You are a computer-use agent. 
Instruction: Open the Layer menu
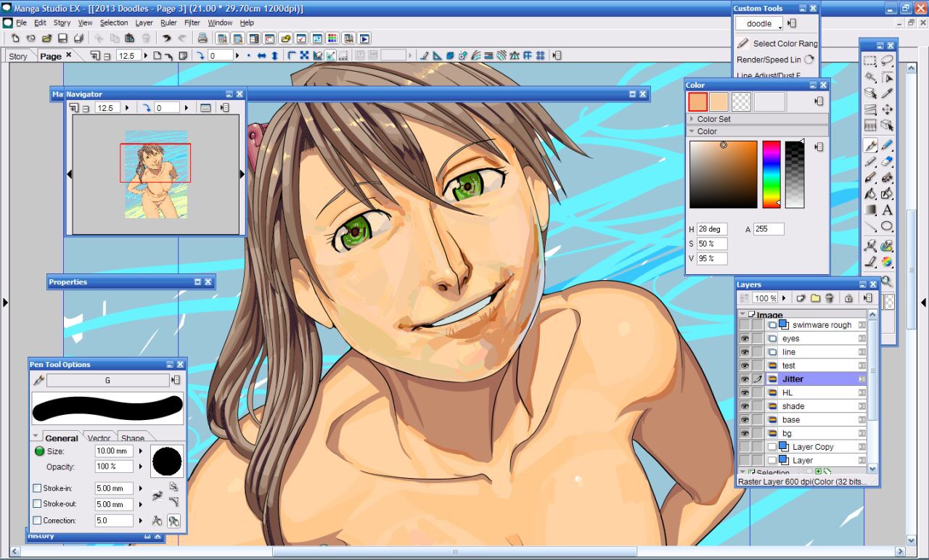click(144, 22)
